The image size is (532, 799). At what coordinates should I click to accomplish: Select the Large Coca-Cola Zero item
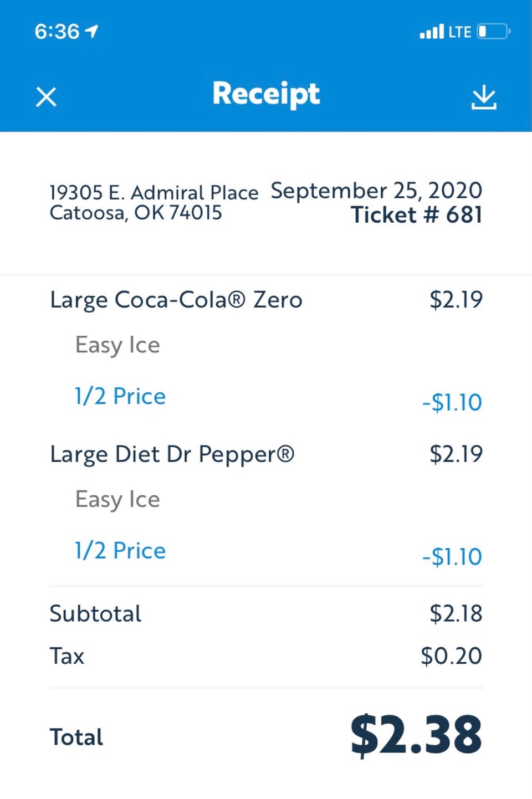point(176,300)
